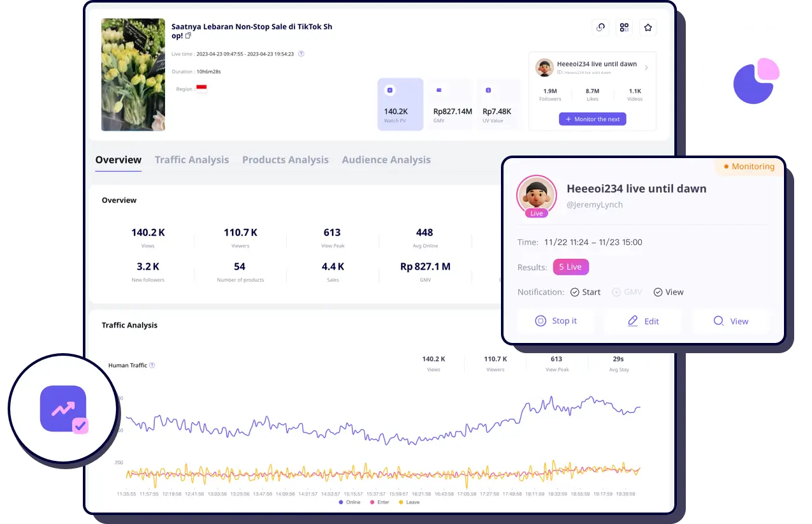This screenshot has height=524, width=812.
Task: Enable the Start notification checkbox
Action: coord(576,292)
